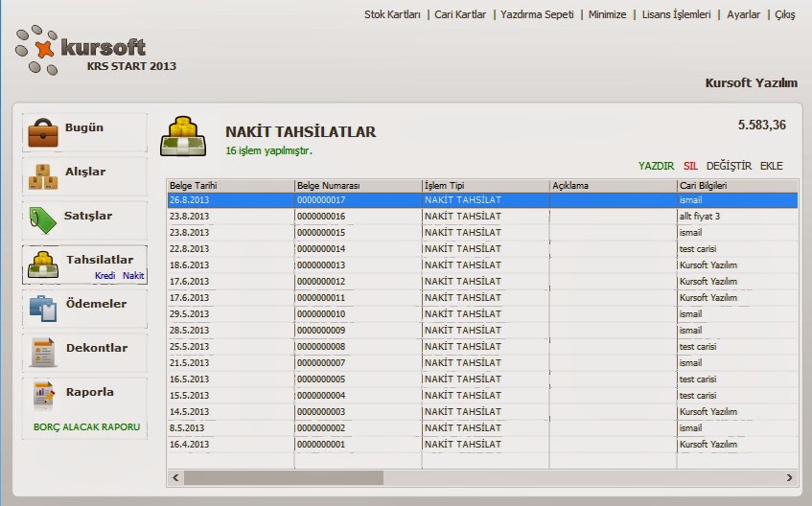
Task: Click the '16 işlem yapılmıştır' status text
Action: pyautogui.click(x=268, y=150)
